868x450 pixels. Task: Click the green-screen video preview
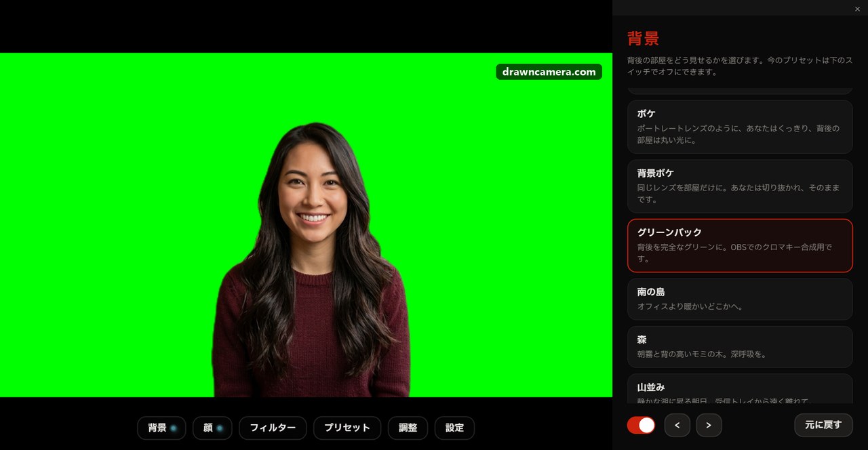point(306,225)
